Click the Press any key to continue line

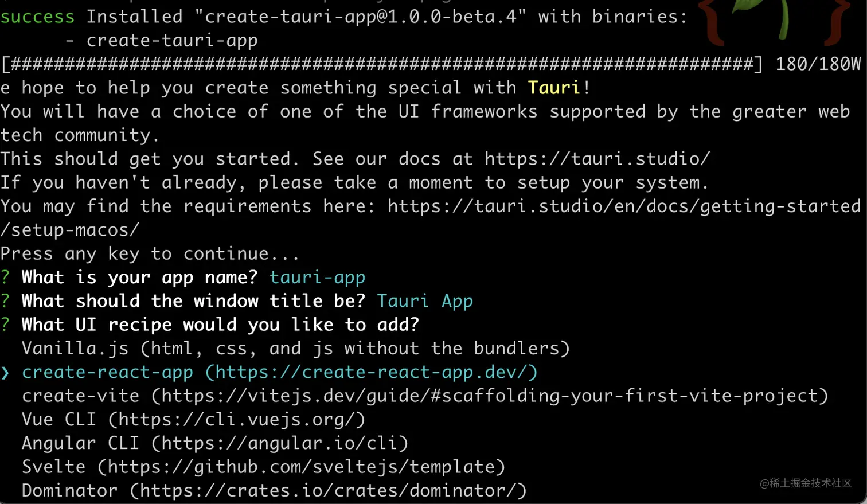[149, 253]
